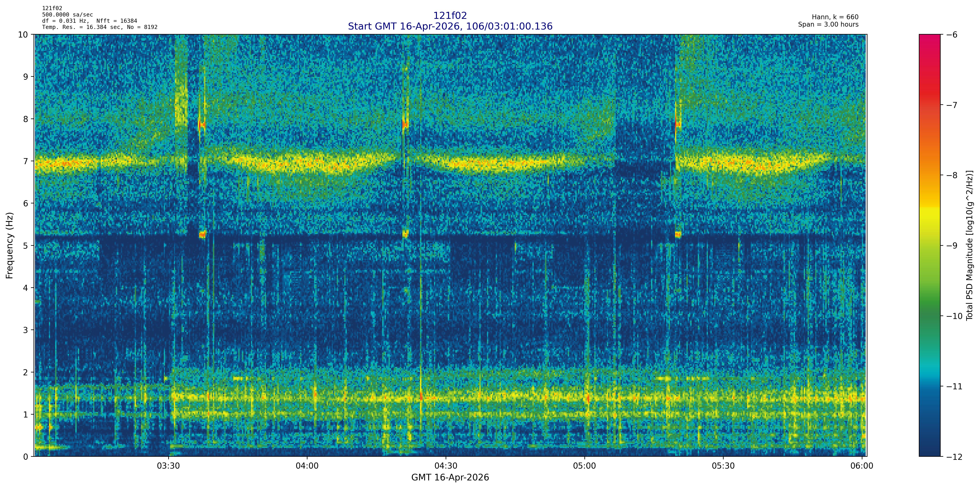Click the 03:30 time axis tick label
Viewport: 980px width, 488px height.
pyautogui.click(x=168, y=466)
